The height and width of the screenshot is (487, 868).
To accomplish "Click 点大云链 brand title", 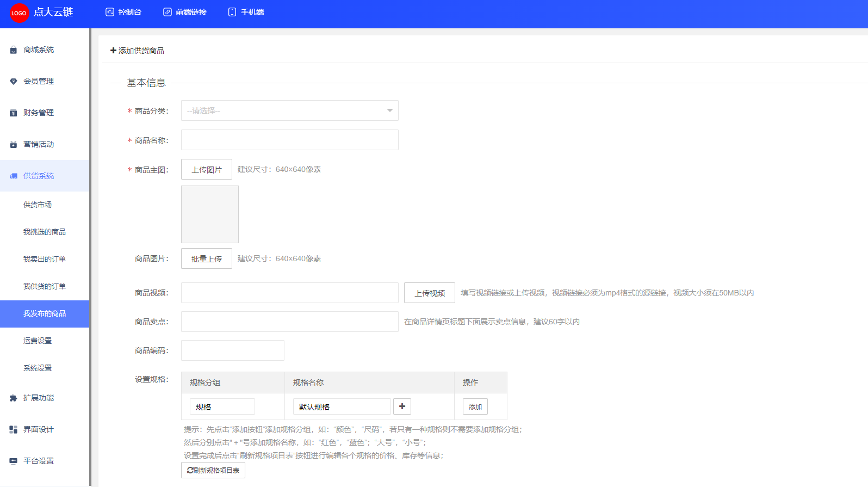I will (53, 12).
